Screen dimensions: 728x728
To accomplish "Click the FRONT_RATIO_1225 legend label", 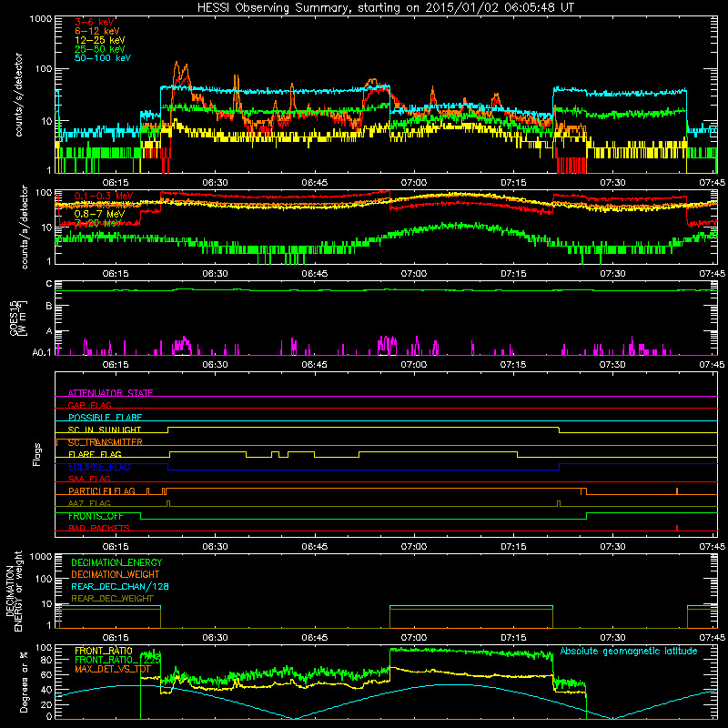I will [118, 660].
